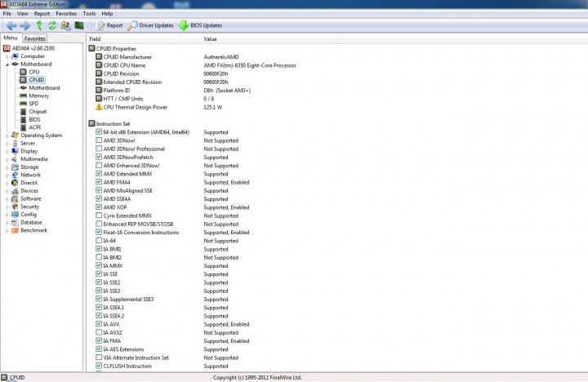
Task: Toggle the VIA Alternate Instruction Set checkbox
Action: 99,358
